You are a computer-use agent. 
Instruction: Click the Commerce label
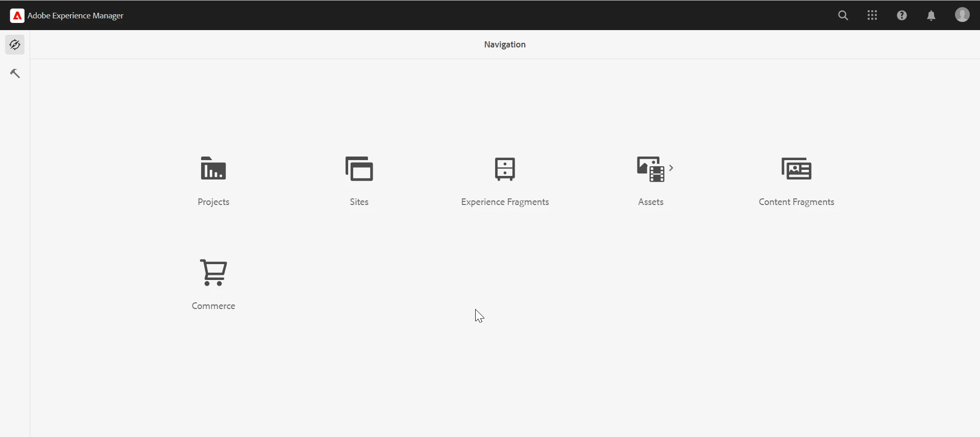pyautogui.click(x=213, y=306)
